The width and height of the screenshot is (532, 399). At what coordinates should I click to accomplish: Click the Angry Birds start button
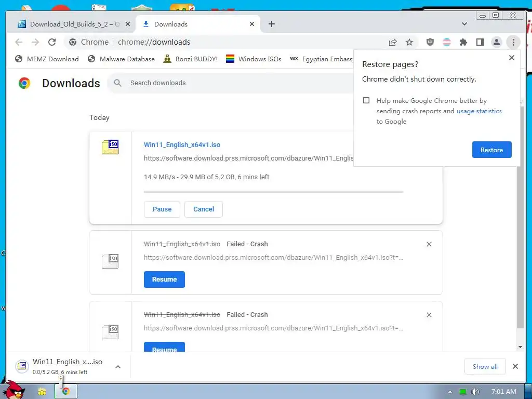point(14,390)
